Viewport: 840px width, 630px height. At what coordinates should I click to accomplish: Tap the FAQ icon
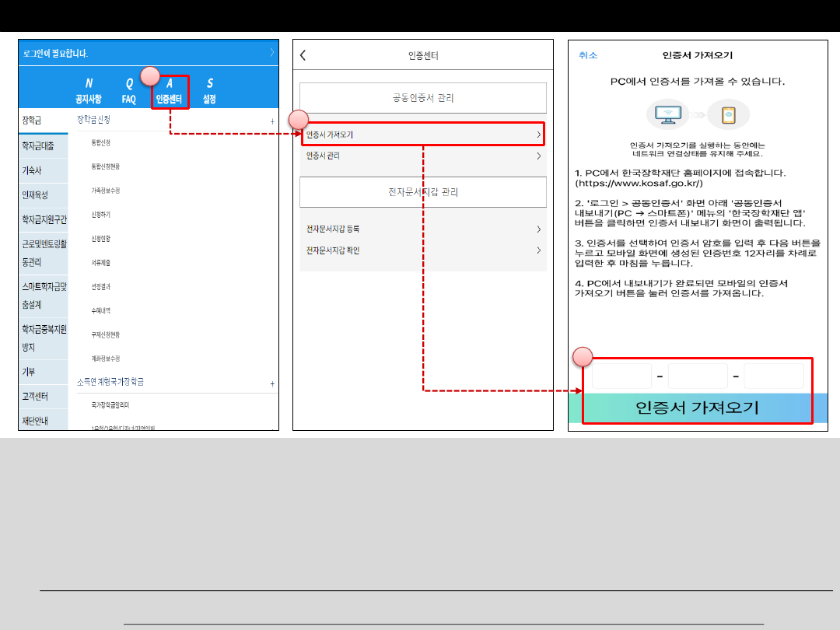coord(129,91)
